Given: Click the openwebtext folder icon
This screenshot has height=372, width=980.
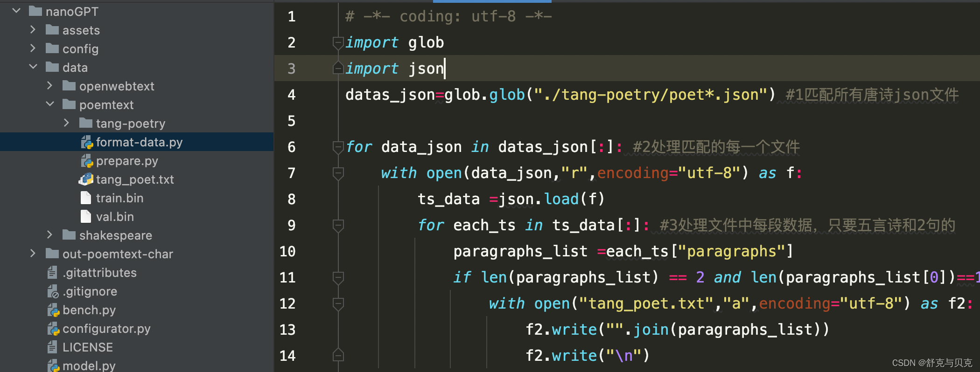Looking at the screenshot, I should pyautogui.click(x=69, y=86).
